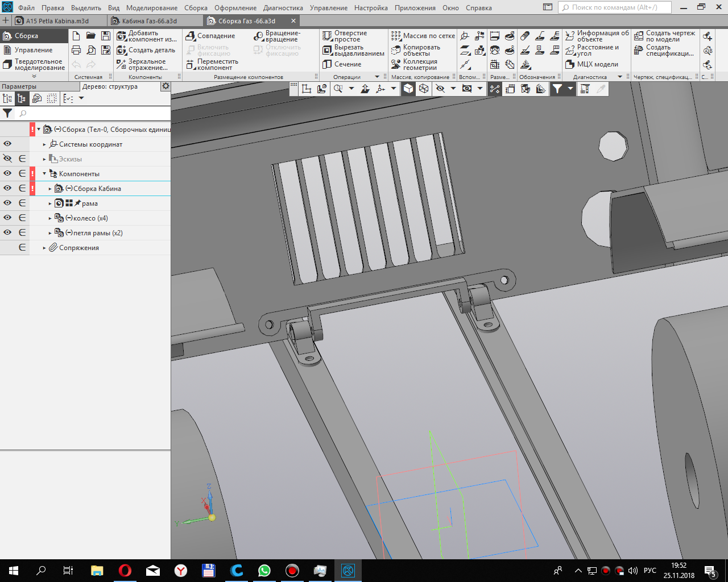Select the Simple hole tool
This screenshot has height=582, width=728.
pyautogui.click(x=327, y=36)
